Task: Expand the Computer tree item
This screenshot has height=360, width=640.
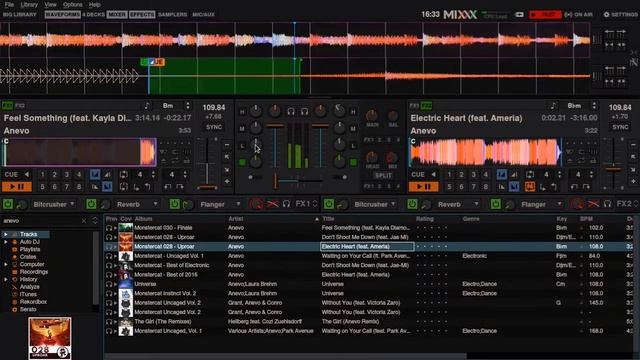Action: click(x=6, y=264)
